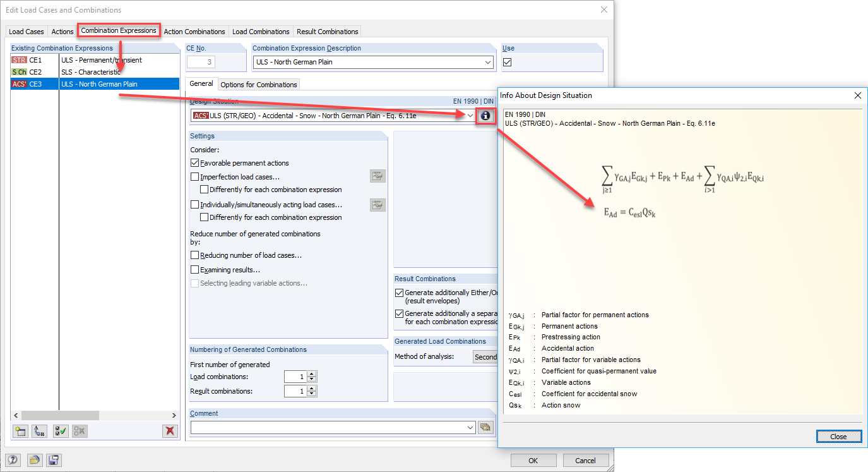
Task: Check Reducing number of load cases
Action: pos(194,255)
